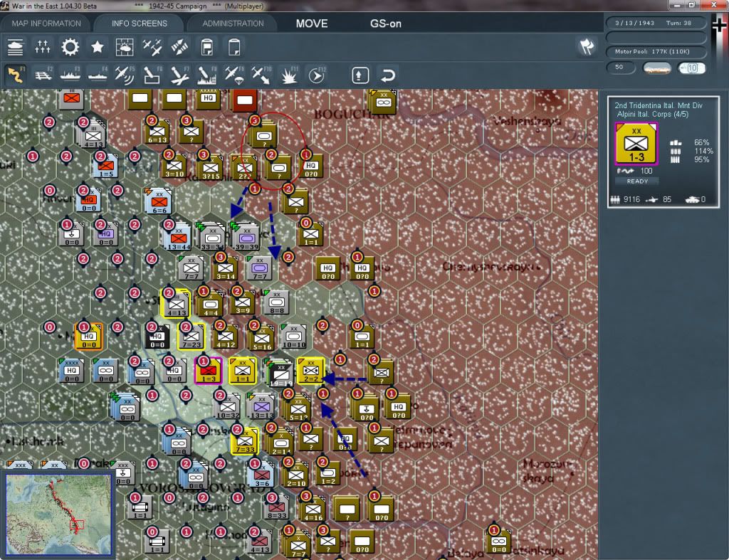Viewport: 729px width, 560px height.
Task: Select build fortification F11 icon
Action: [289, 75]
